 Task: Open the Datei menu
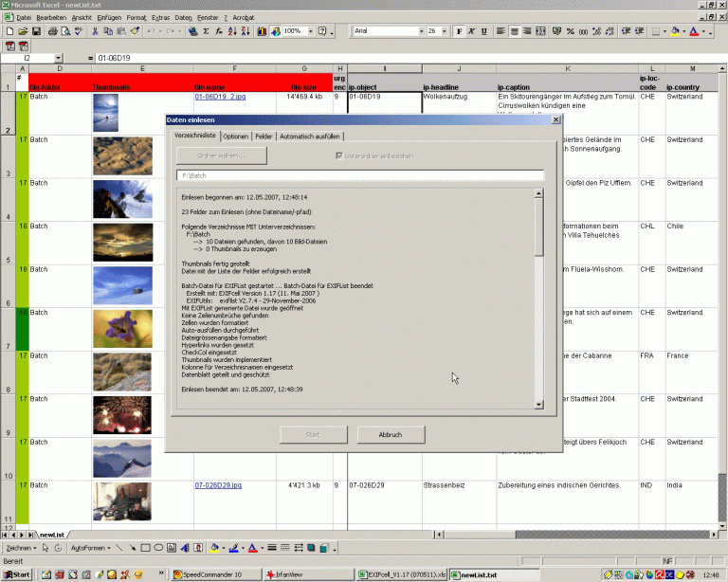(x=23, y=18)
